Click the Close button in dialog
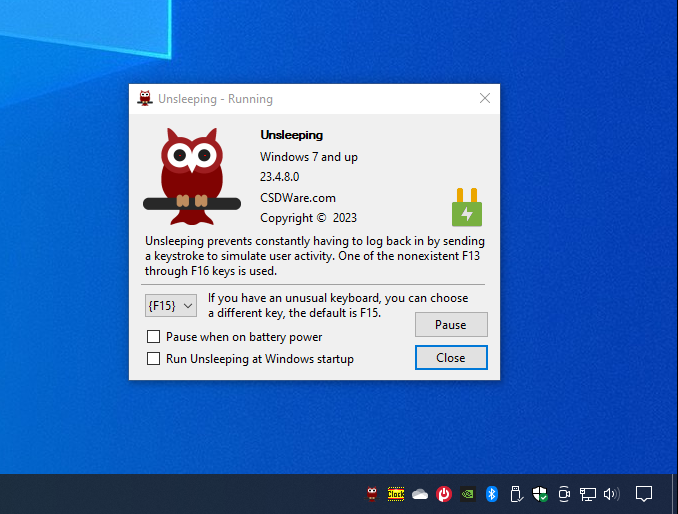This screenshot has height=514, width=678. pyautogui.click(x=451, y=358)
